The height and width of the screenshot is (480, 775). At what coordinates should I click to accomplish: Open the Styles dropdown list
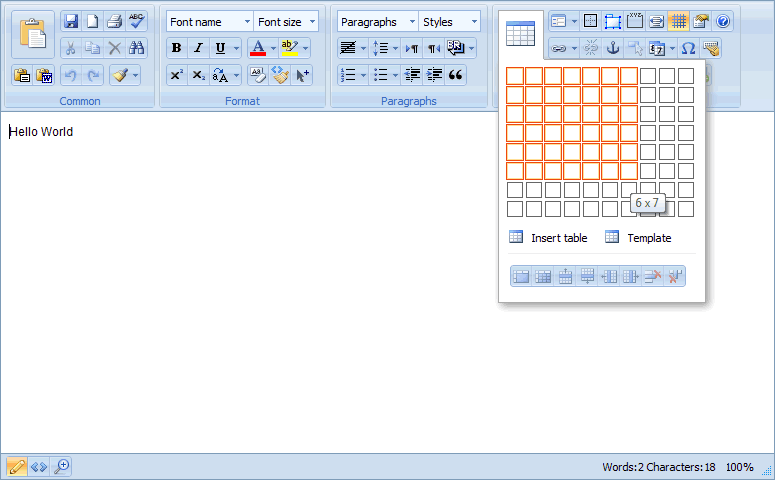(x=447, y=22)
